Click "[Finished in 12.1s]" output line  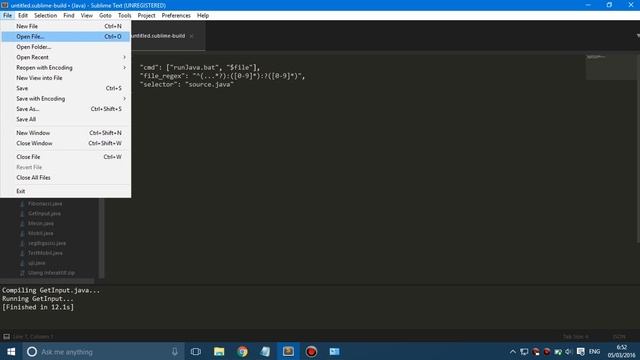[x=38, y=307]
